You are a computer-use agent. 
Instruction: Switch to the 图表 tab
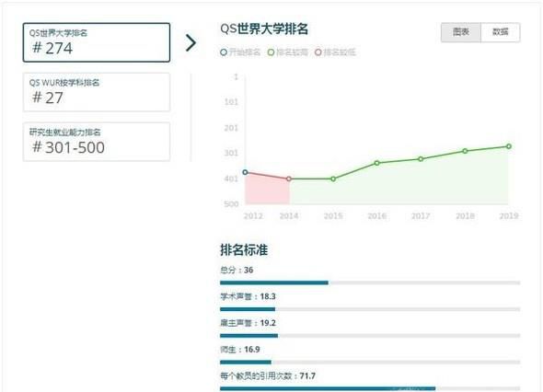(x=460, y=32)
